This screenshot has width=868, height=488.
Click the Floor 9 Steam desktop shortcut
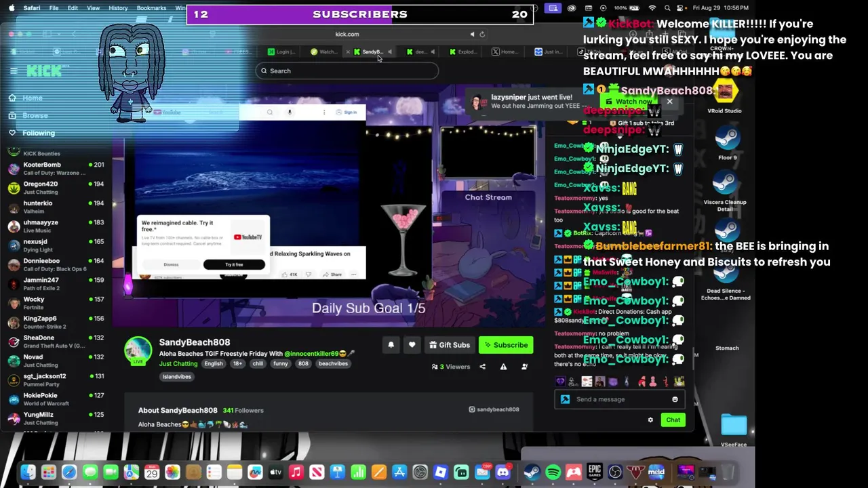[727, 144]
